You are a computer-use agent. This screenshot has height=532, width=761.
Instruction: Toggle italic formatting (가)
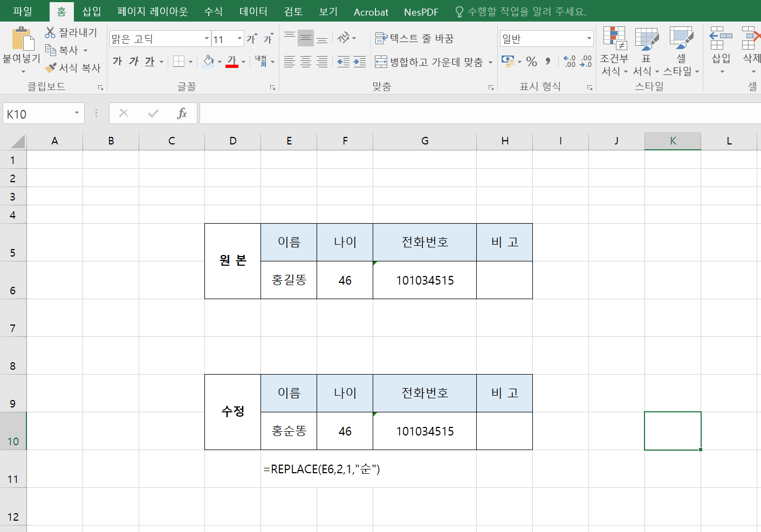click(133, 61)
